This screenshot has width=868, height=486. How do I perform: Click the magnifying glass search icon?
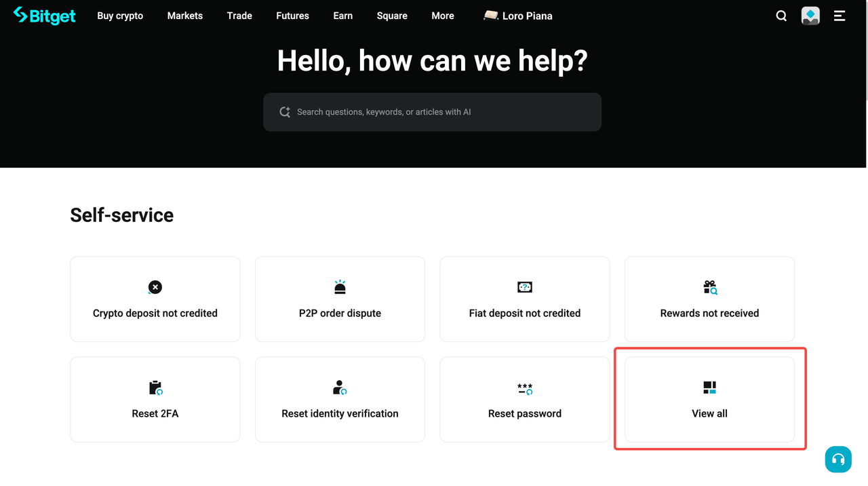pos(781,16)
